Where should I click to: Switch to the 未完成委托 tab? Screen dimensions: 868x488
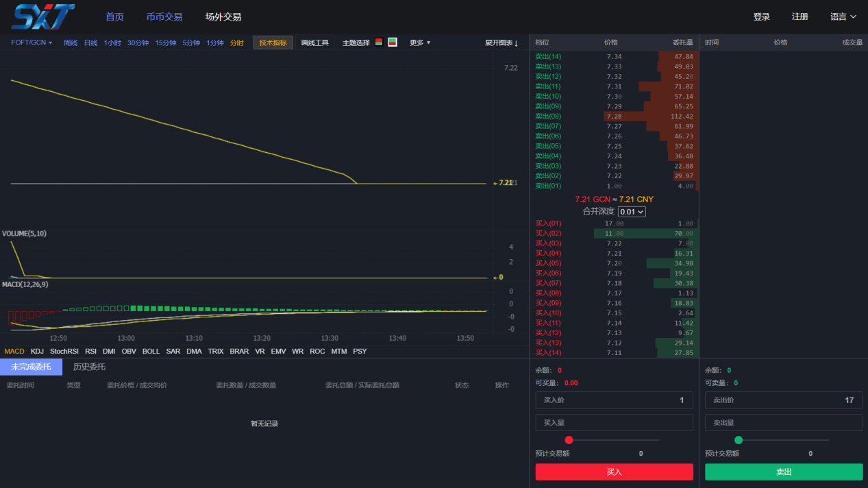pyautogui.click(x=31, y=367)
